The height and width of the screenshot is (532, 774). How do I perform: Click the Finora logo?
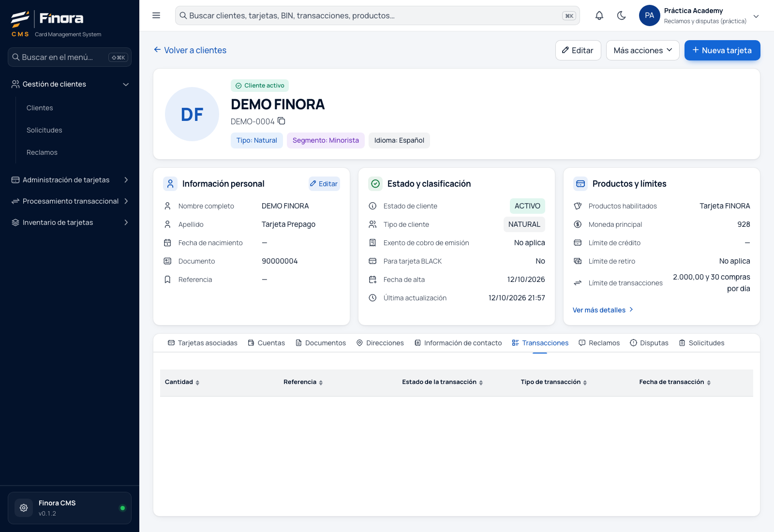pos(47,19)
